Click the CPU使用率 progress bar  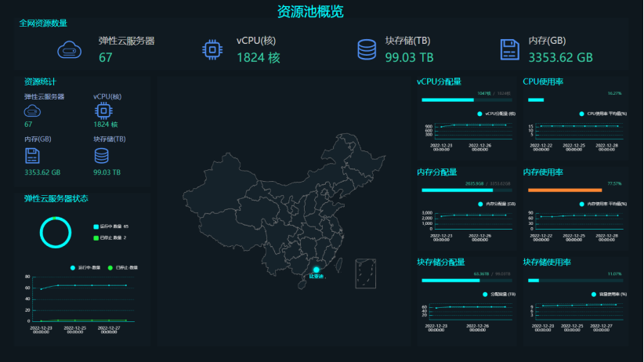575,100
